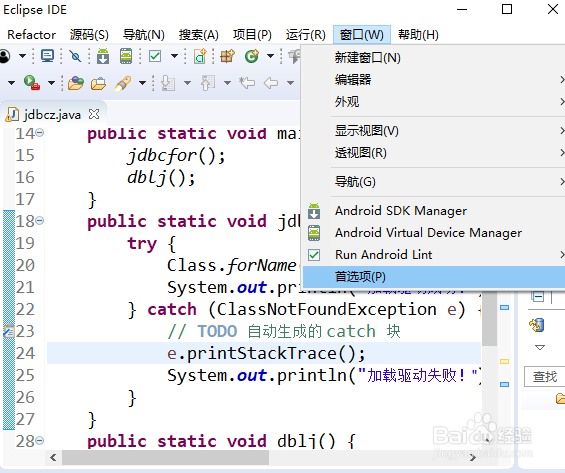Click the database icon in the right panel
The image size is (565, 473).
pos(537,325)
